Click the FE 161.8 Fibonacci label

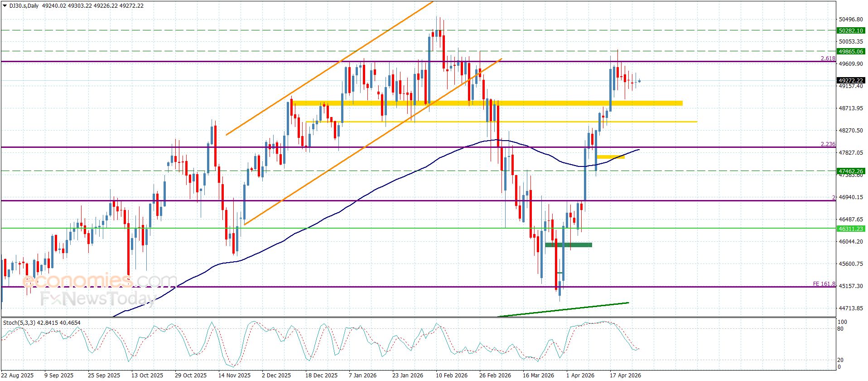(824, 284)
